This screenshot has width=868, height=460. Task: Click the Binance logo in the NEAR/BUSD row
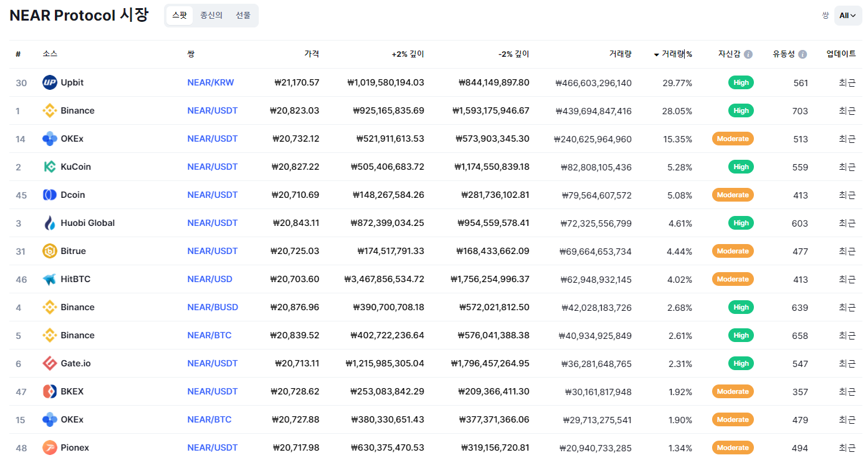(x=50, y=307)
